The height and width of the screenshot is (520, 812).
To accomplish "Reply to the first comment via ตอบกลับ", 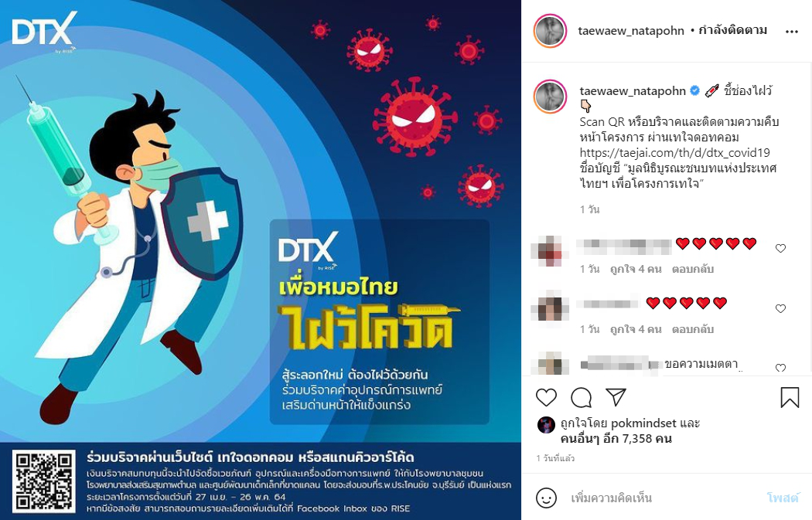I will coord(692,269).
